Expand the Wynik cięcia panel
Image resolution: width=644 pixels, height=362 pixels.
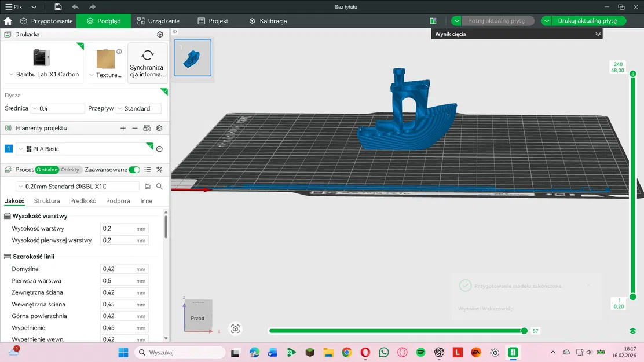pyautogui.click(x=598, y=34)
